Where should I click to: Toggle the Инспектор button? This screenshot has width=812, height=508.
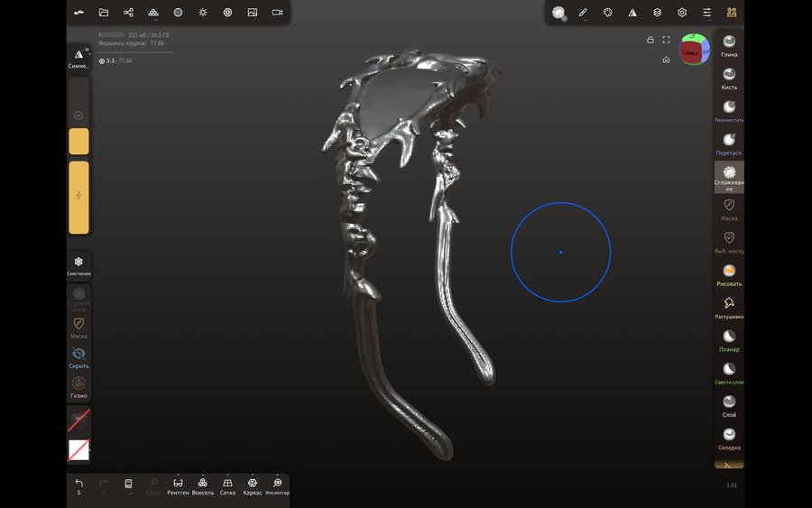click(277, 486)
